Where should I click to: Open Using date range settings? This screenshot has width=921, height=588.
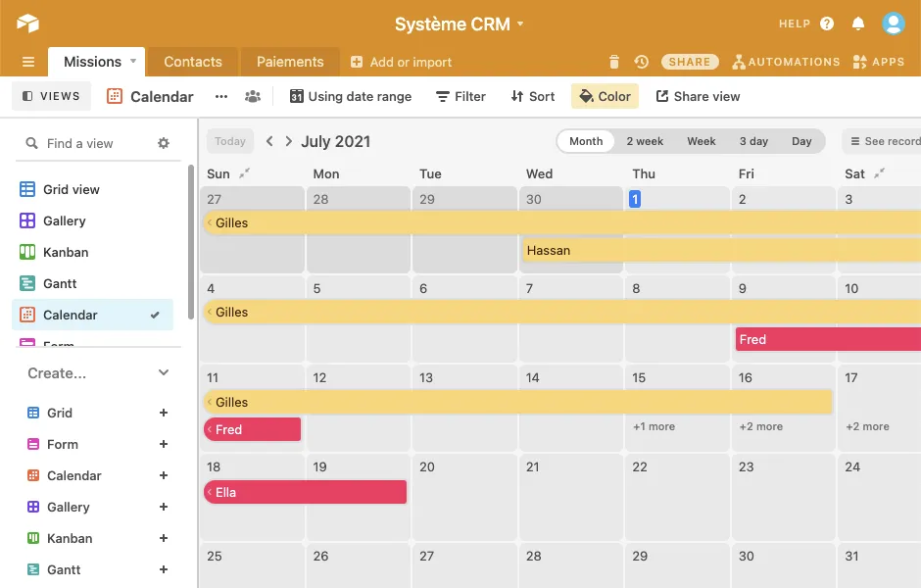[351, 96]
